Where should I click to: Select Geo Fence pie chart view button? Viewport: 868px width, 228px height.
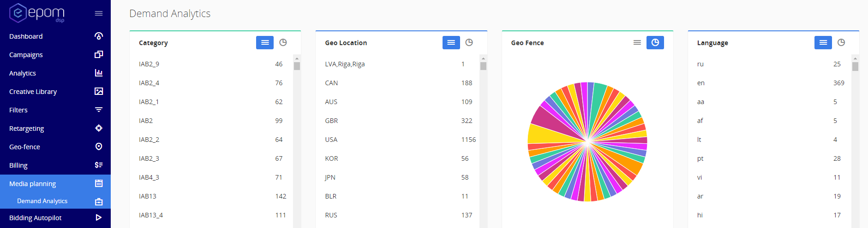(x=655, y=42)
